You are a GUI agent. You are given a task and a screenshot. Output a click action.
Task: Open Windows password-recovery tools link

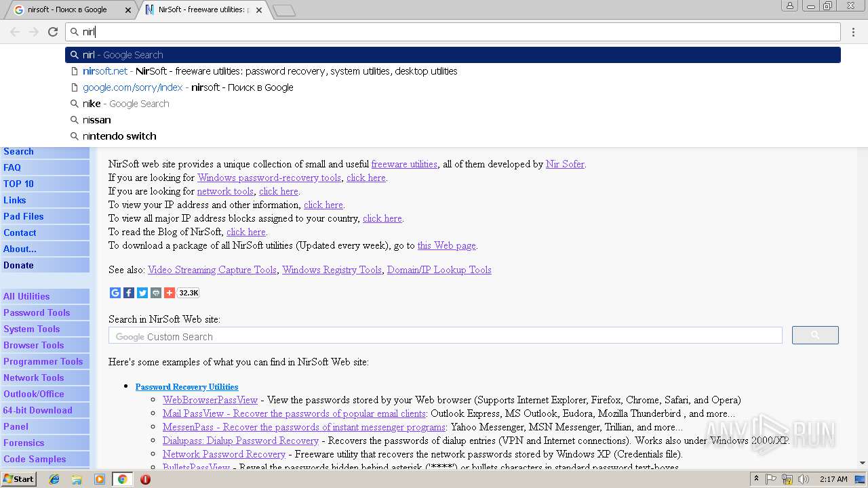[269, 178]
